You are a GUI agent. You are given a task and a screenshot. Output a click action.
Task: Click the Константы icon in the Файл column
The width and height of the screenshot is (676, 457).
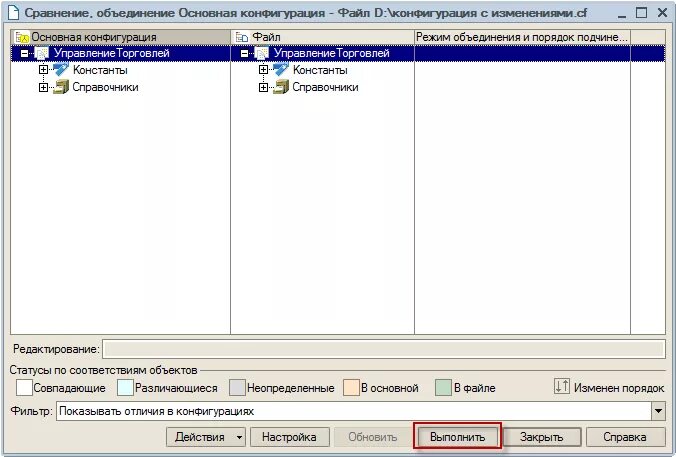(281, 70)
